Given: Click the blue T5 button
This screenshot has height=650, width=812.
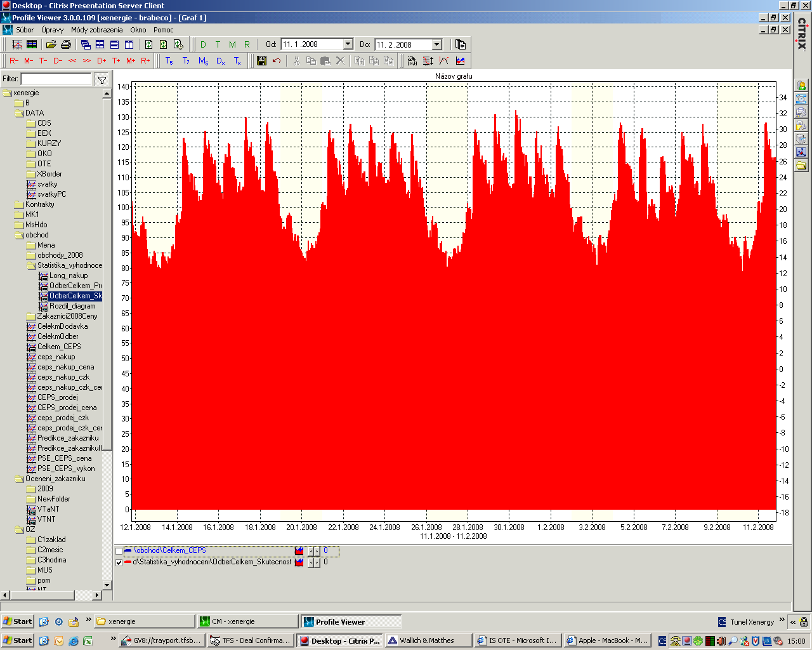Looking at the screenshot, I should click(x=169, y=61).
